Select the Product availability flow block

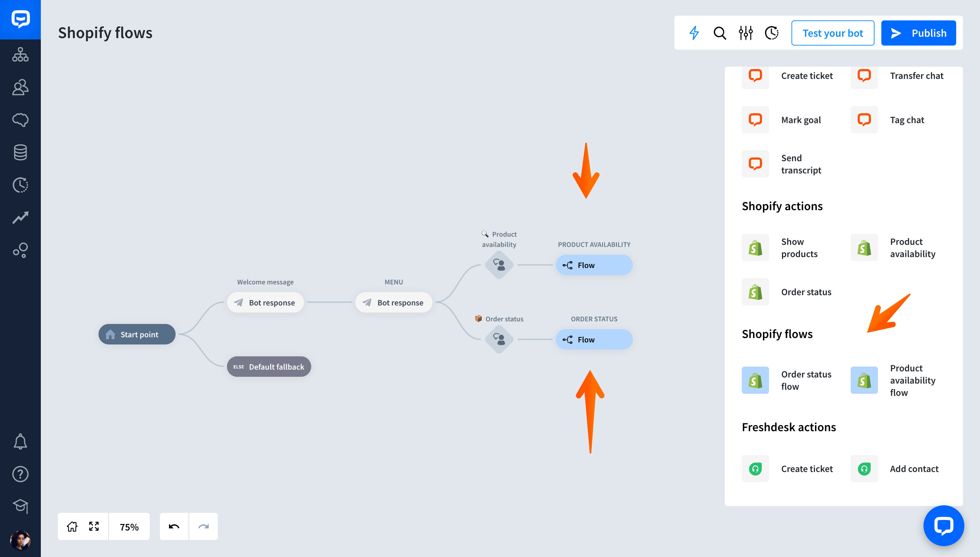[x=894, y=380]
